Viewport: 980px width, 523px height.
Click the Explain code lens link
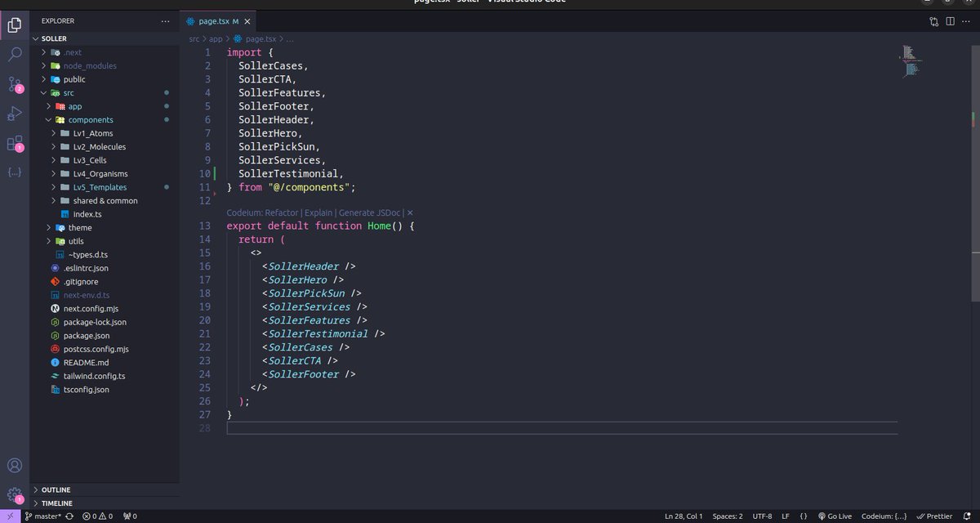[318, 212]
